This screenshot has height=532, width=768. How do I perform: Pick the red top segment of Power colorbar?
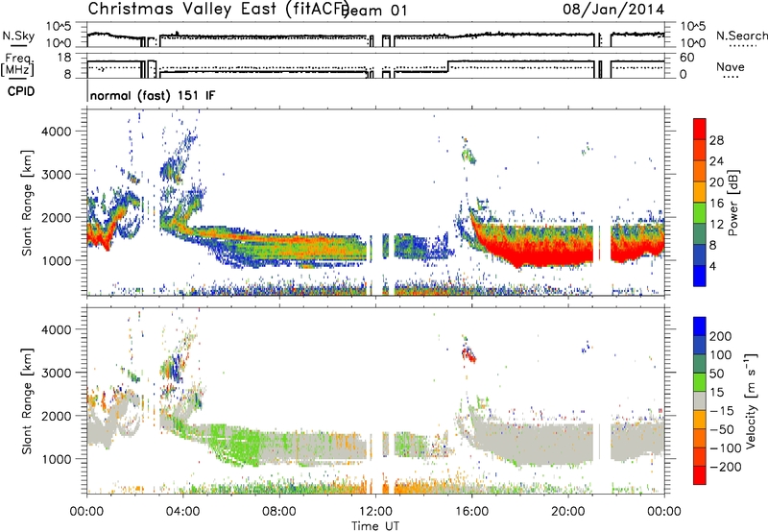700,130
